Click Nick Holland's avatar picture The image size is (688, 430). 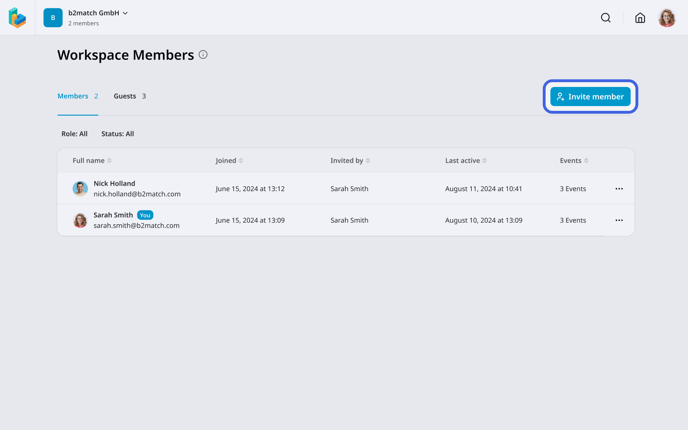click(x=80, y=189)
